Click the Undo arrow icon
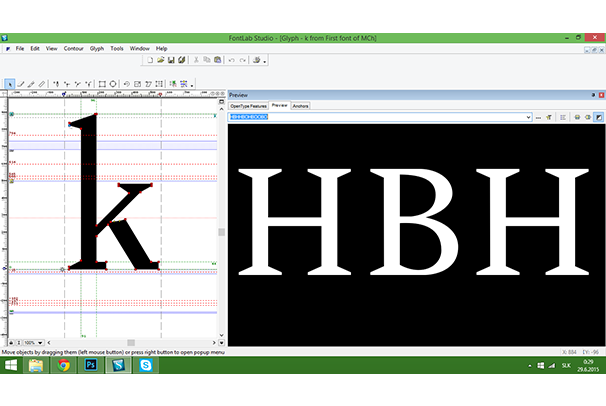 (x=231, y=60)
